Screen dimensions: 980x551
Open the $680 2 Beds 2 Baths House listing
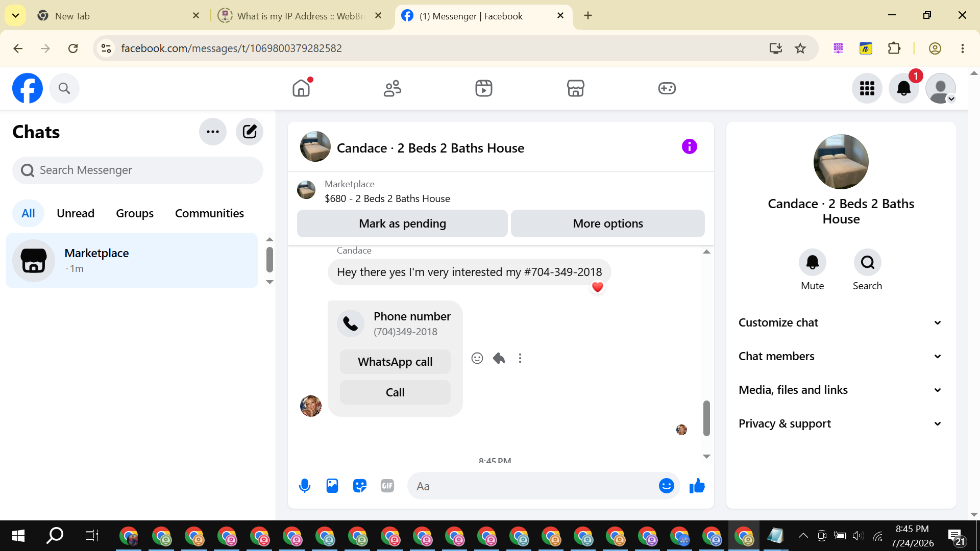(387, 198)
